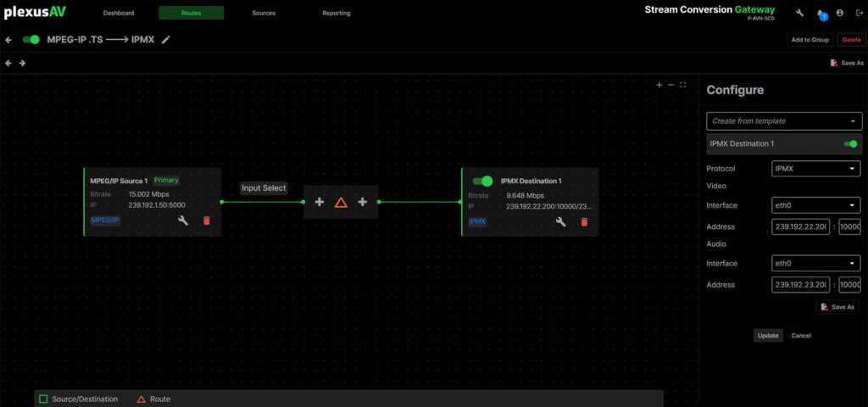Open the Reporting tab
The width and height of the screenshot is (868, 407).
(x=336, y=14)
